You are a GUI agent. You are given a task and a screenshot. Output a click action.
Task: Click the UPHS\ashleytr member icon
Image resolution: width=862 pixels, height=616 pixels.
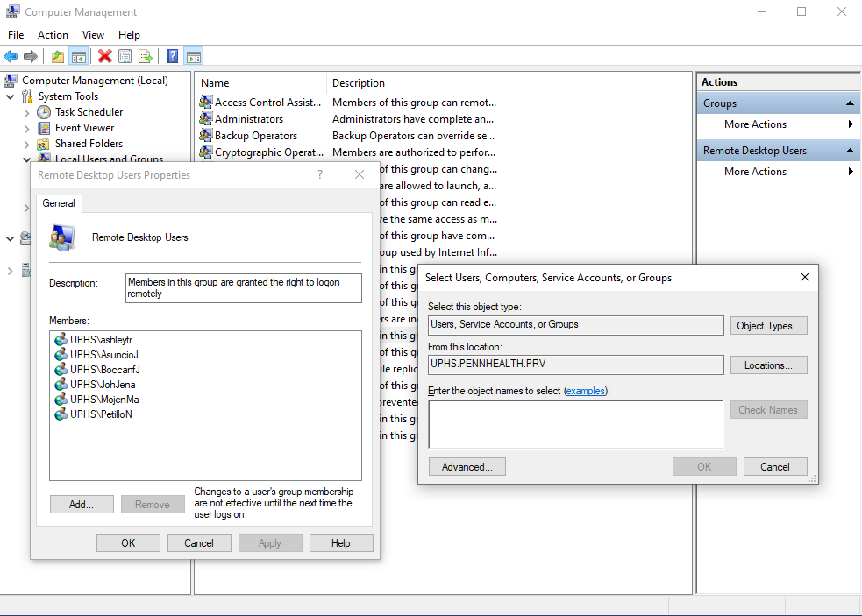point(61,340)
